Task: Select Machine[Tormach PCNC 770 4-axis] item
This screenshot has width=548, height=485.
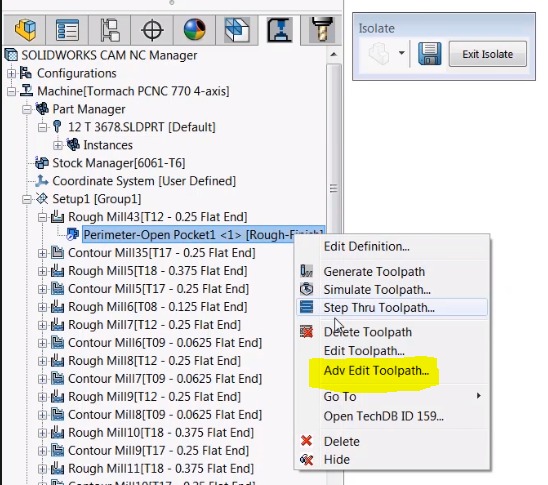Action: 133,92
